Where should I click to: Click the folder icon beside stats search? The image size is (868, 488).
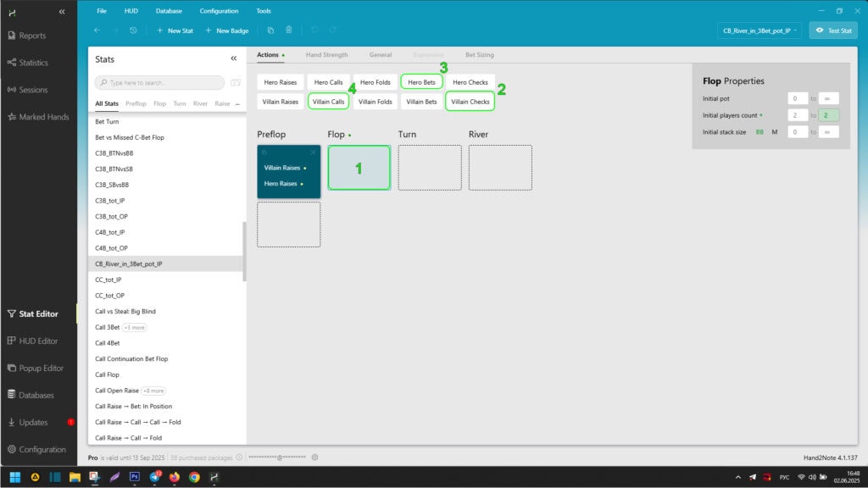(x=235, y=83)
